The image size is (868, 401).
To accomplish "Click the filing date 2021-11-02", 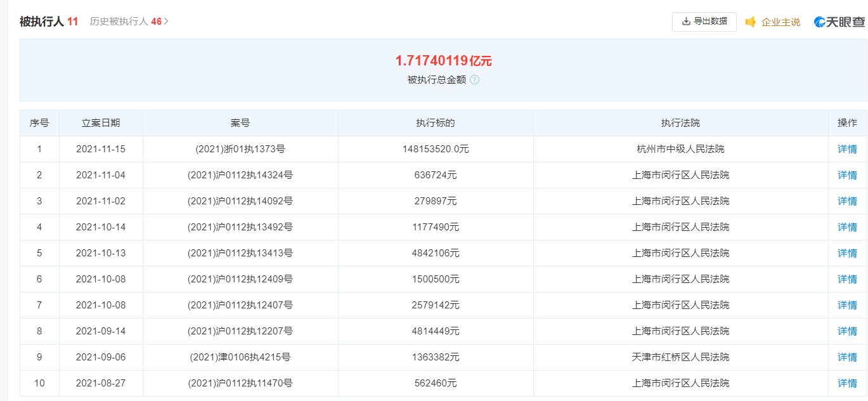I will [101, 201].
